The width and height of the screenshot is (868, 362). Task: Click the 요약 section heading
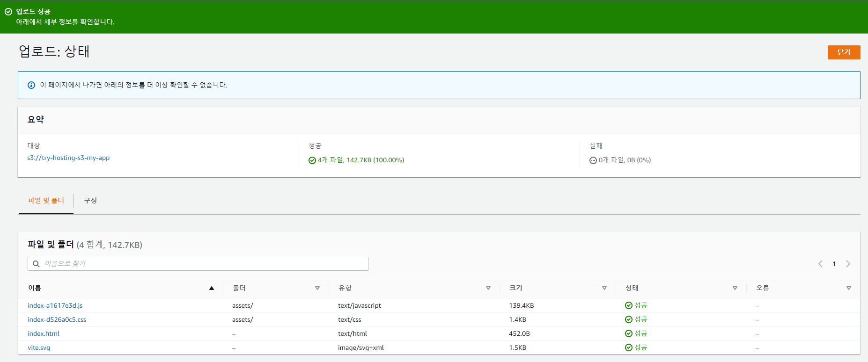[36, 120]
